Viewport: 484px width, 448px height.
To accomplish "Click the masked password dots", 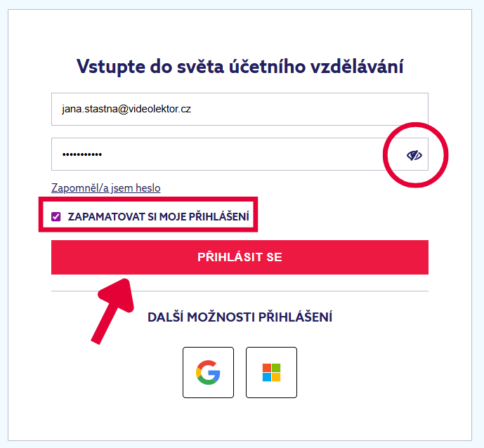I will tap(82, 154).
